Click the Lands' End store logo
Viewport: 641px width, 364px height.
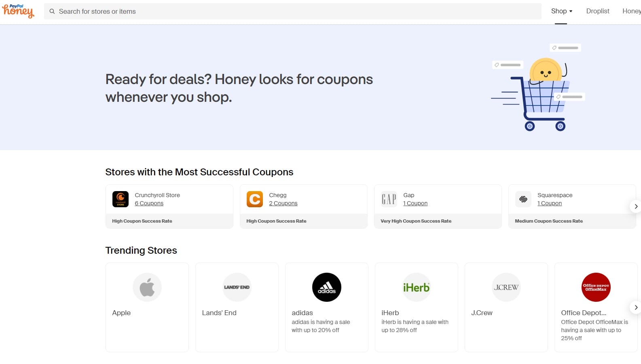click(237, 287)
